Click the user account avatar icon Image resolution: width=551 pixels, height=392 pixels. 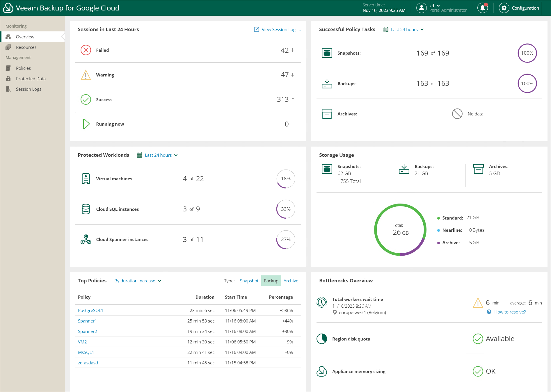(x=421, y=8)
